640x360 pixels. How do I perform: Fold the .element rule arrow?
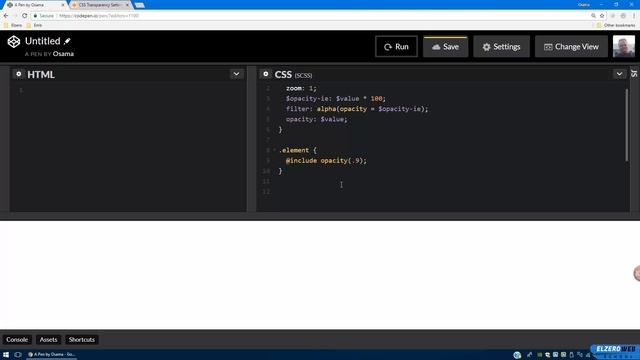click(274, 150)
